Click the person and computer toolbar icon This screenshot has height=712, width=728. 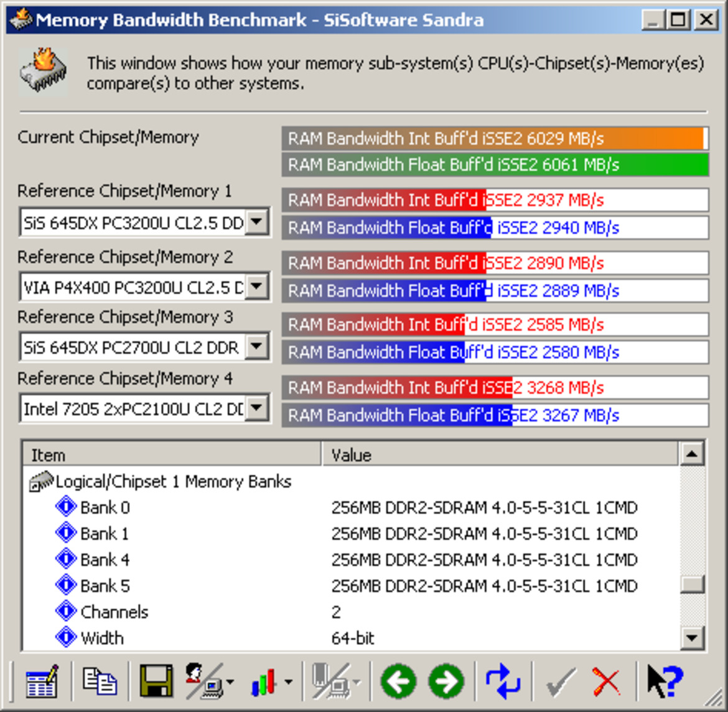[x=203, y=681]
